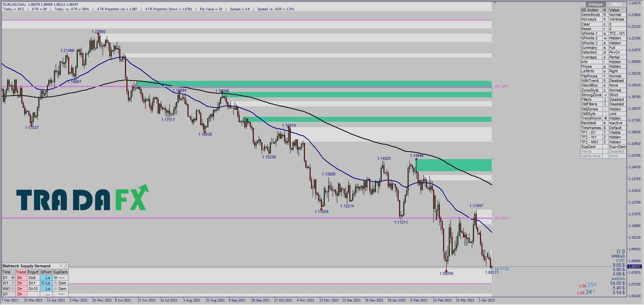
Task: Toggle the TF2 - W1 visibility row
Action: (604, 137)
